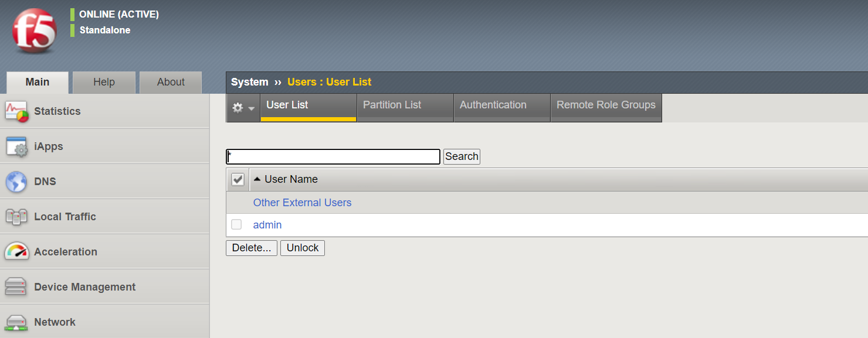
Task: Toggle the User Name sort arrow
Action: point(257,179)
